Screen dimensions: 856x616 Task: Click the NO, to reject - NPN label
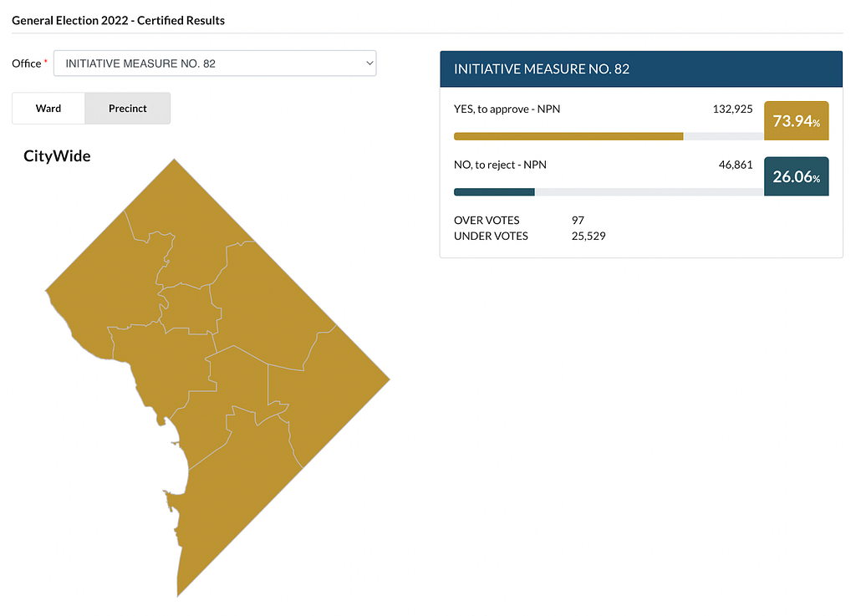pyautogui.click(x=500, y=165)
